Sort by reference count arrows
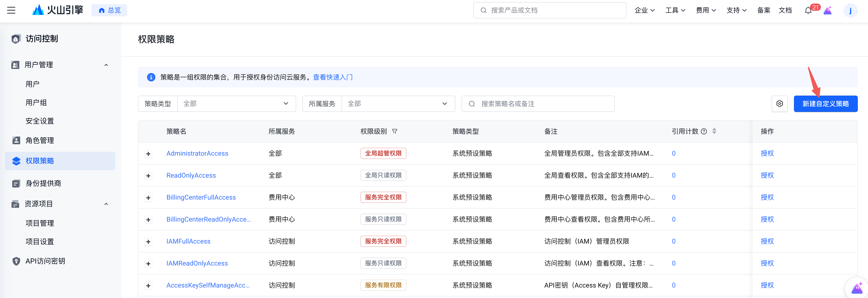This screenshot has width=868, height=298. pyautogui.click(x=714, y=131)
